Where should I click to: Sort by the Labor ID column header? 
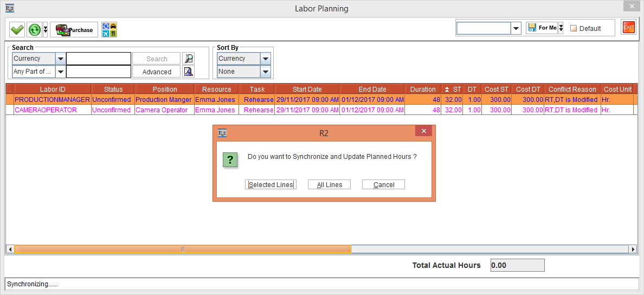[x=53, y=89]
